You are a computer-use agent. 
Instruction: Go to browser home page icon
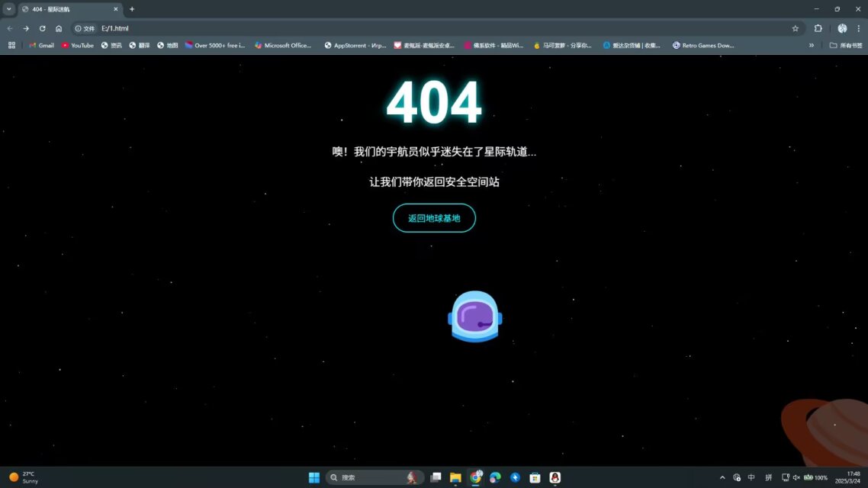pyautogui.click(x=59, y=28)
